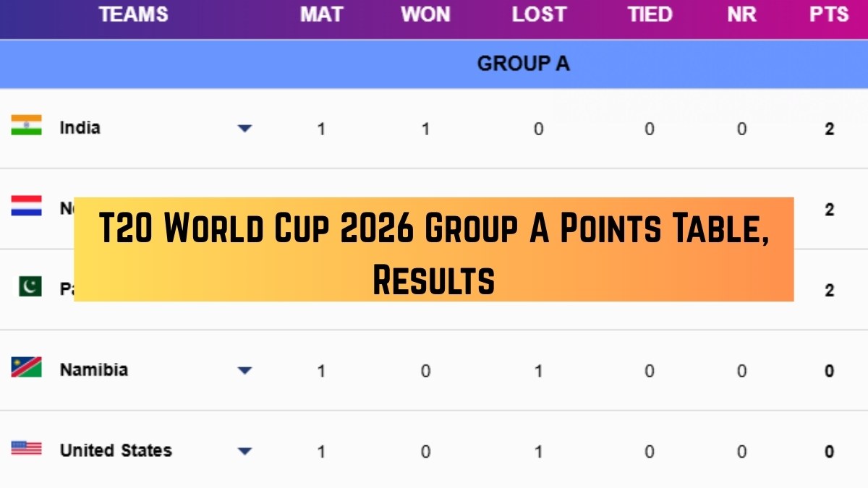The height and width of the screenshot is (488, 868).
Task: Expand the India row details arrow
Action: (x=244, y=129)
